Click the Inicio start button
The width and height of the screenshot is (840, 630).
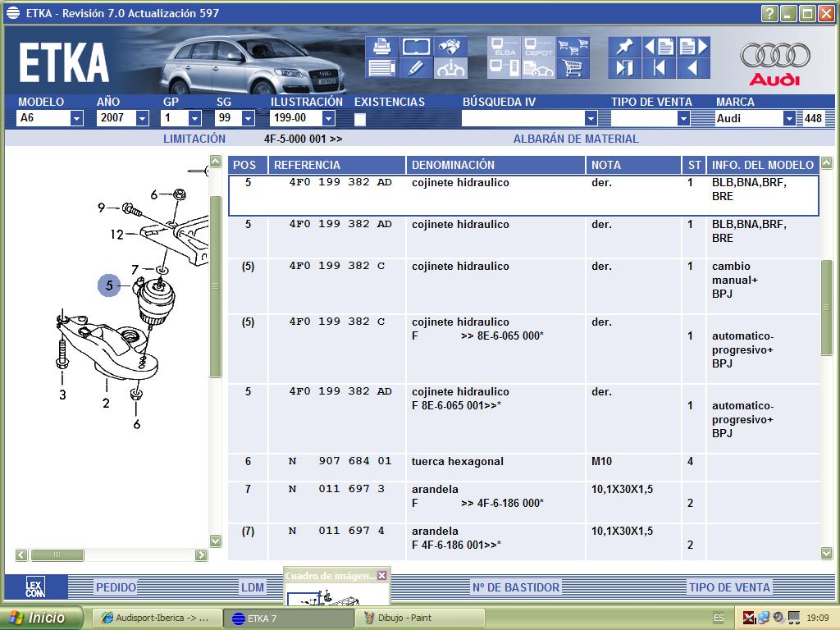42,618
